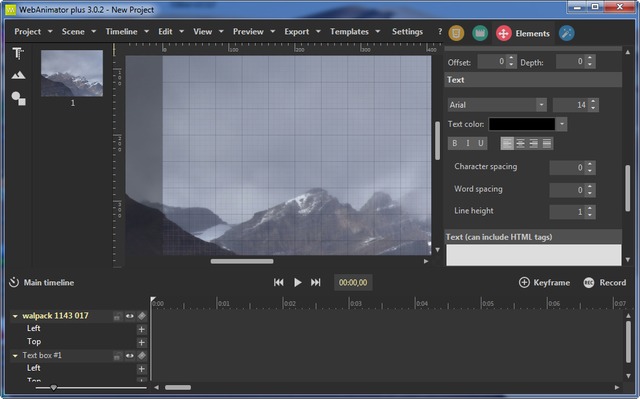640x399 pixels.
Task: Click the font size 14 stepper
Action: pyautogui.click(x=593, y=105)
